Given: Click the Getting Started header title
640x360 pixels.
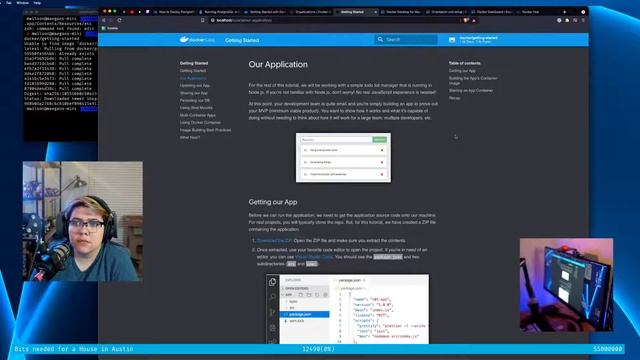Looking at the screenshot, I should (242, 40).
